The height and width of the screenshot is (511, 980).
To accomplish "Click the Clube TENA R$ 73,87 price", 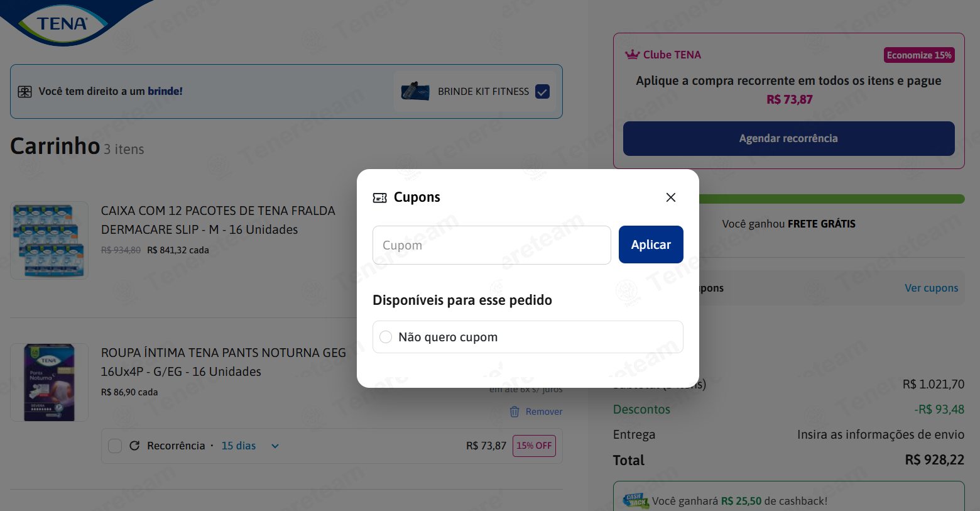I will tap(790, 99).
